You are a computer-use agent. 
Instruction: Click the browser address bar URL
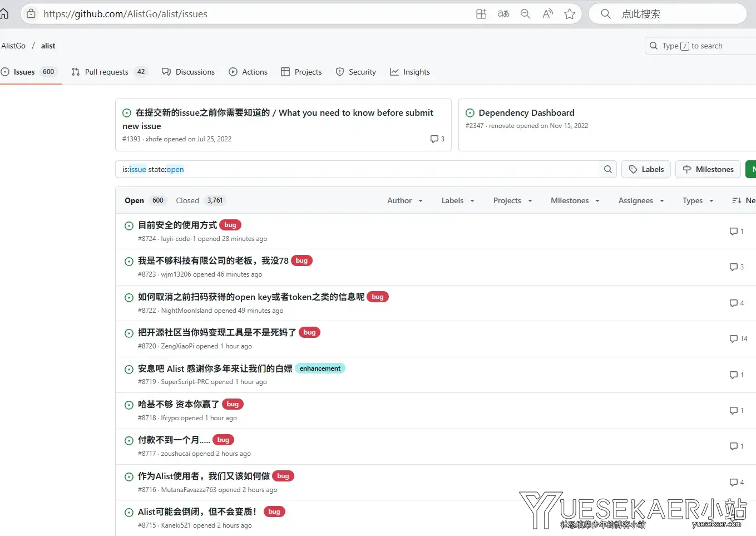[x=125, y=14]
